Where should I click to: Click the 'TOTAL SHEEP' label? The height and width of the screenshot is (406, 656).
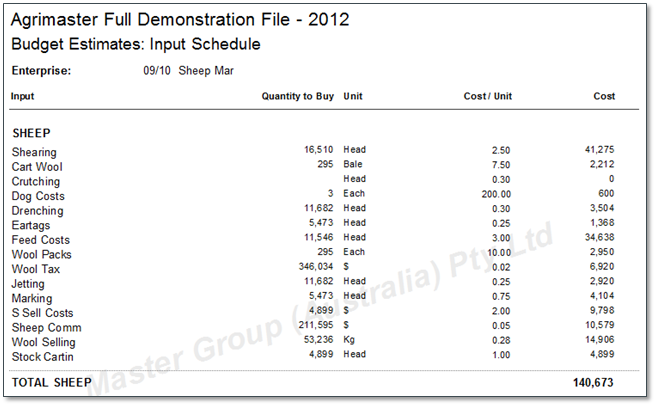tap(51, 383)
